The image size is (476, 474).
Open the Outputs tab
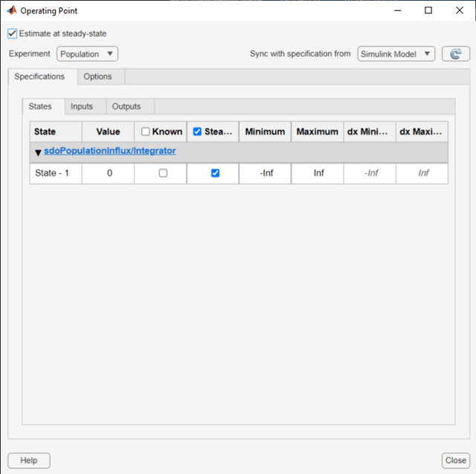click(x=126, y=106)
